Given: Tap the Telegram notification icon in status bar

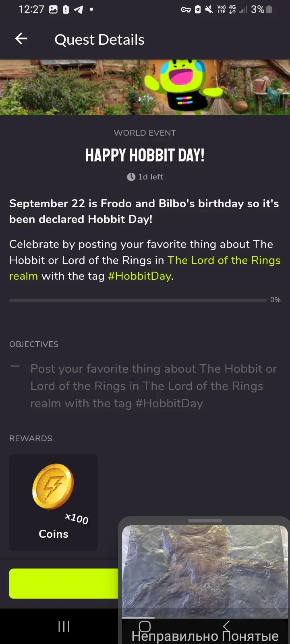Looking at the screenshot, I should tap(79, 9).
